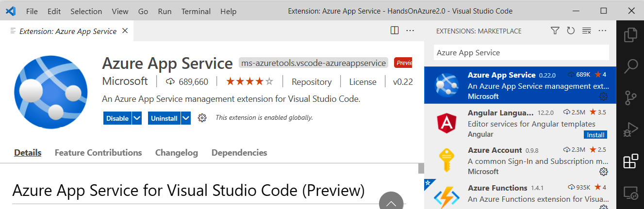Click gear icon on Azure Account item
The image size is (644, 209).
point(603,172)
